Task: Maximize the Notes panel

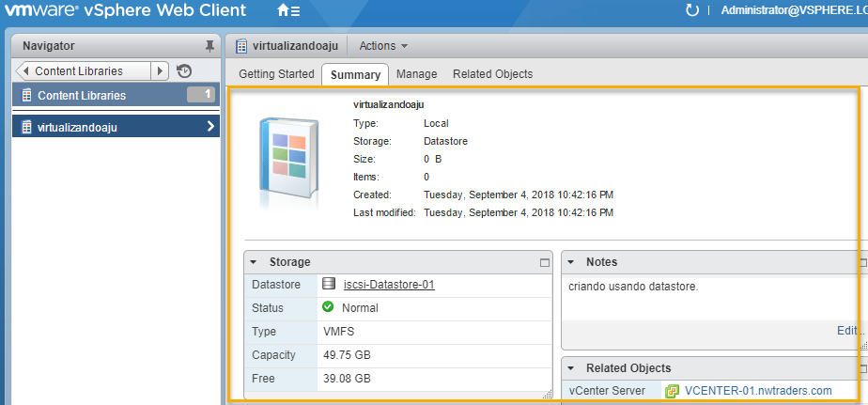Action: pyautogui.click(x=861, y=262)
